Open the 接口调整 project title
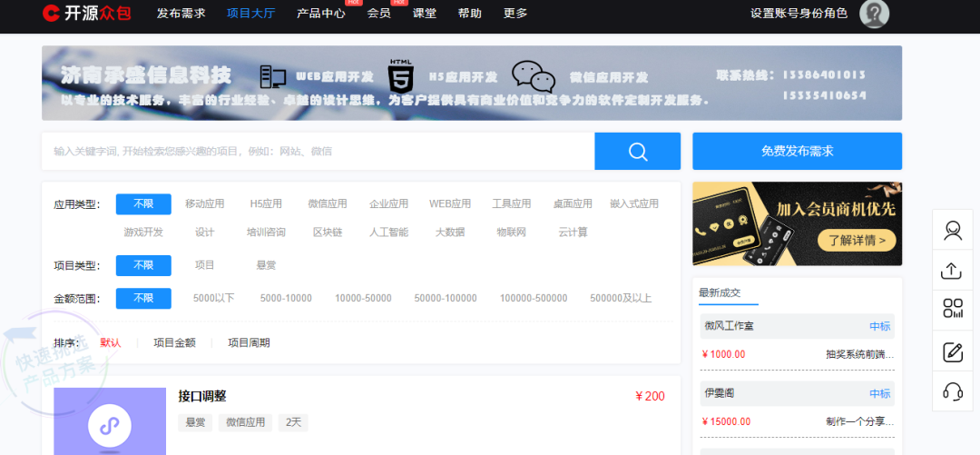The height and width of the screenshot is (455, 980). pos(201,396)
